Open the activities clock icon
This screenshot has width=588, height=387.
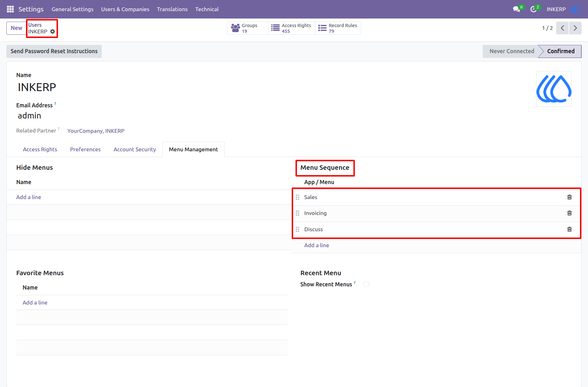(x=534, y=9)
